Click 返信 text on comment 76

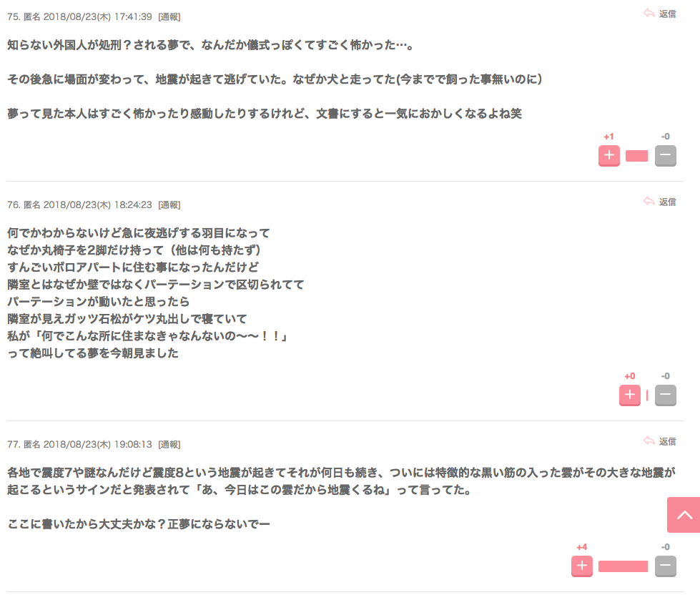667,202
